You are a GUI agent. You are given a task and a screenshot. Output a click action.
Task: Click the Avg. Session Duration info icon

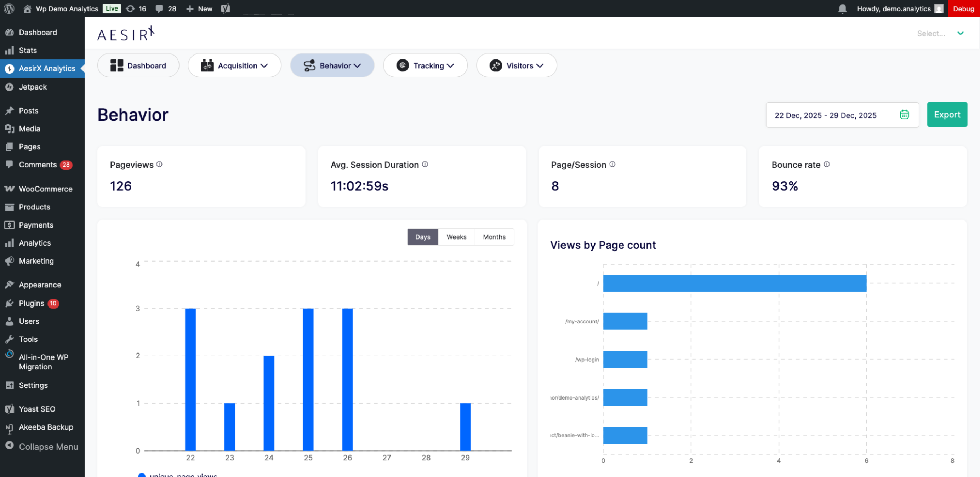tap(425, 164)
